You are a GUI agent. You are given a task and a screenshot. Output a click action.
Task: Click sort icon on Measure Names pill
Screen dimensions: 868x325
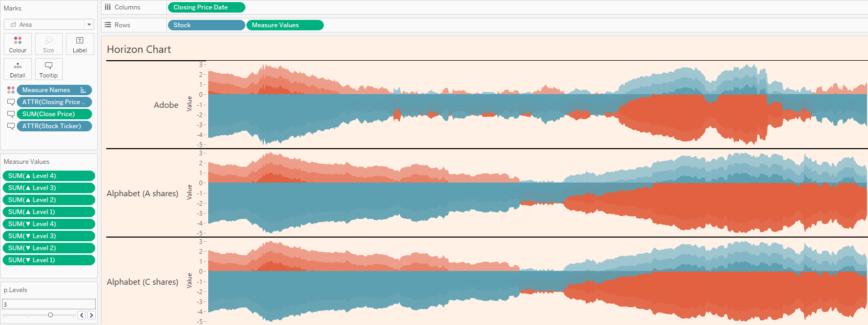83,90
